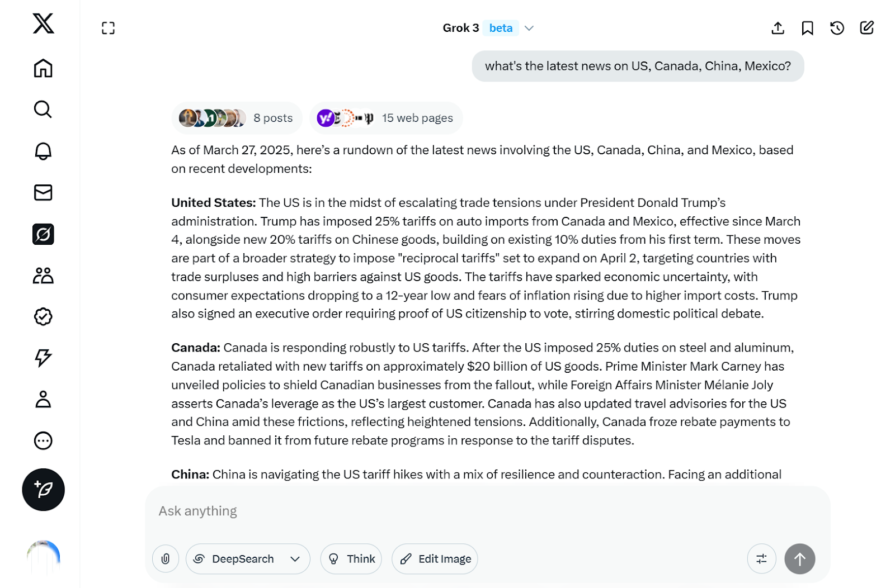Click the Ask anything input field

(392, 510)
